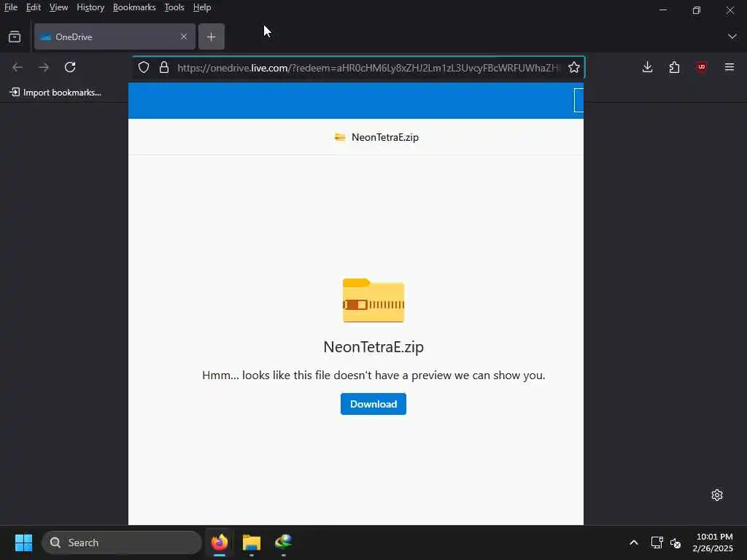Click the no preview message text

[373, 376]
